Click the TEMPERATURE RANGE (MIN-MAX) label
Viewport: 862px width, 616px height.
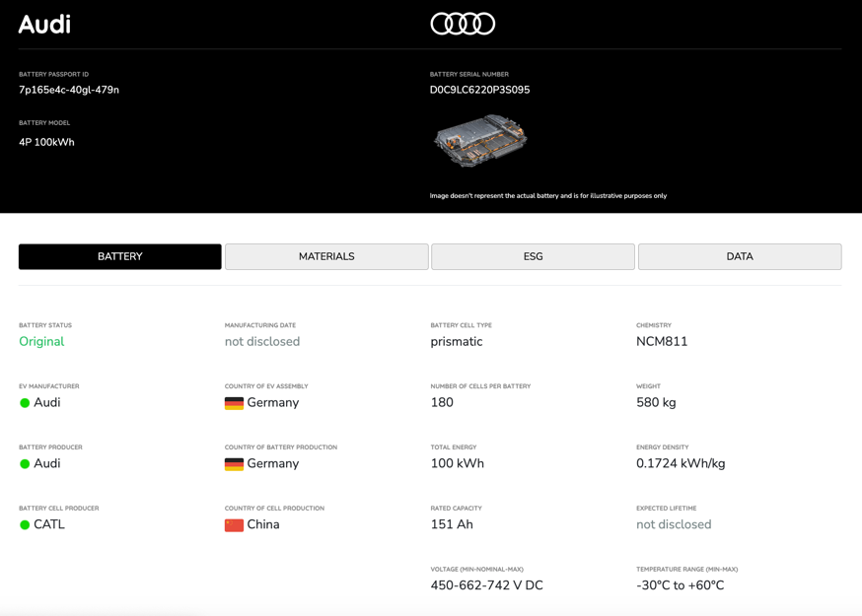coord(687,570)
